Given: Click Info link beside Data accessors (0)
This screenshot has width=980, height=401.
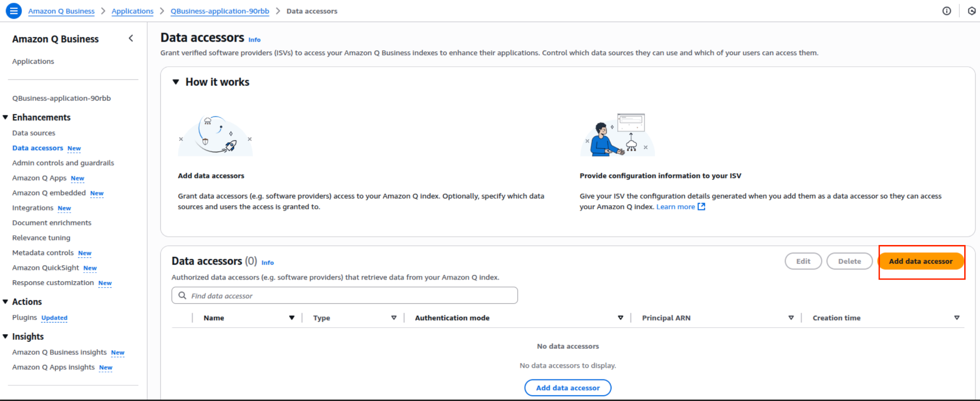Looking at the screenshot, I should (x=267, y=263).
